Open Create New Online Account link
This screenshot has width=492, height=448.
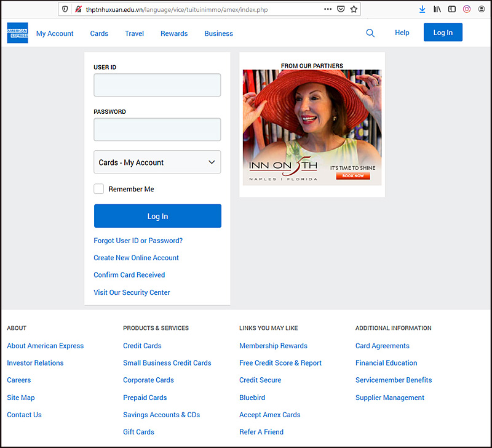(x=136, y=258)
